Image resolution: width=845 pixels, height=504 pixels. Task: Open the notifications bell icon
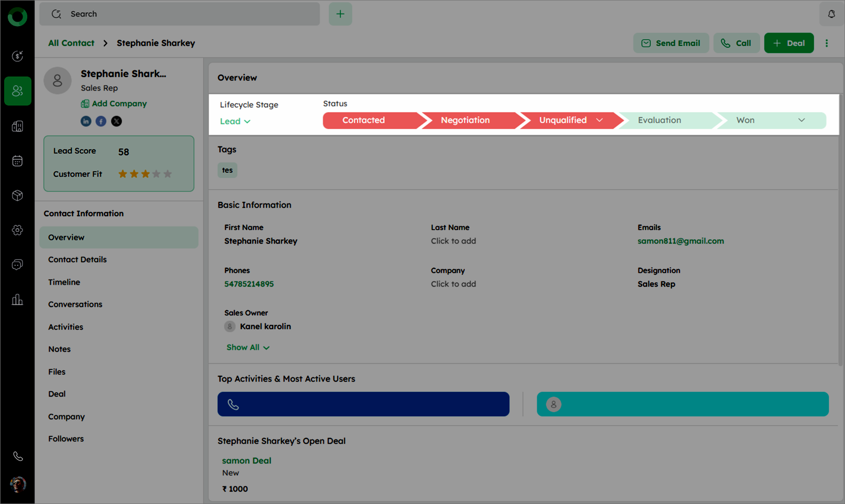pyautogui.click(x=831, y=14)
